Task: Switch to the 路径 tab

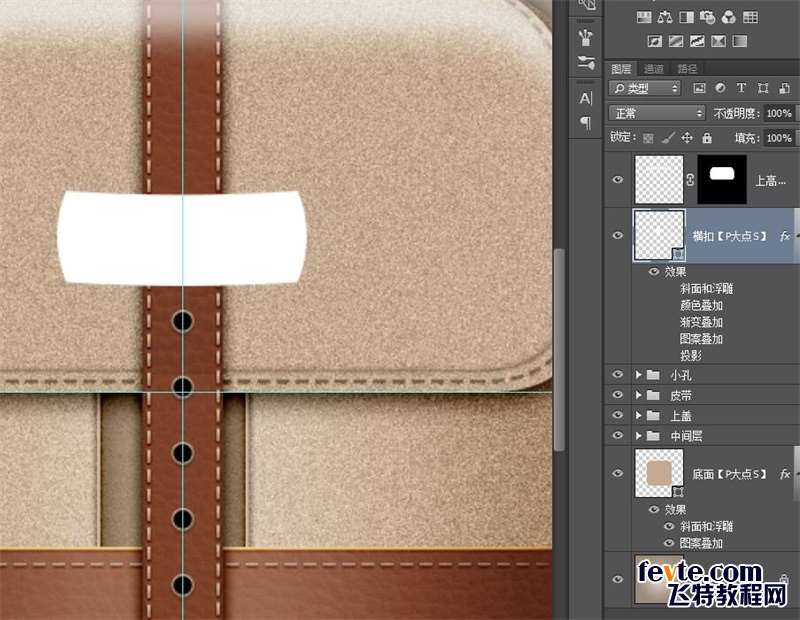Action: [x=687, y=69]
